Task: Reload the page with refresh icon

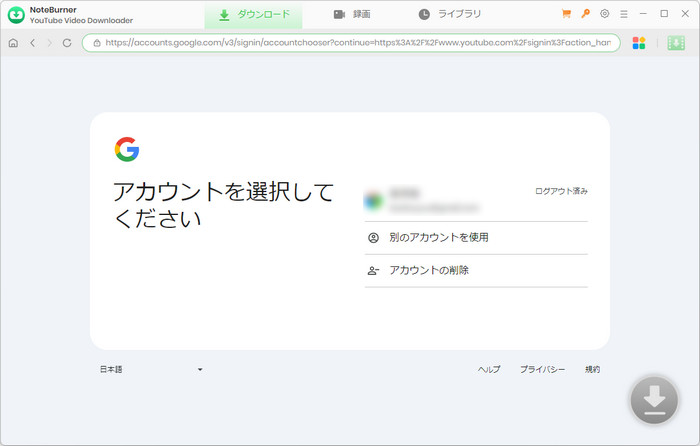Action: pos(67,43)
